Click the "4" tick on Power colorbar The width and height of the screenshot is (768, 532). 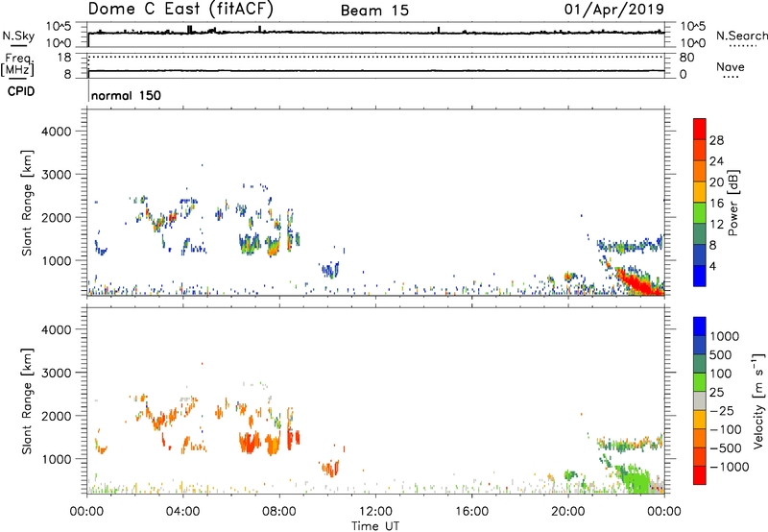coord(712,266)
